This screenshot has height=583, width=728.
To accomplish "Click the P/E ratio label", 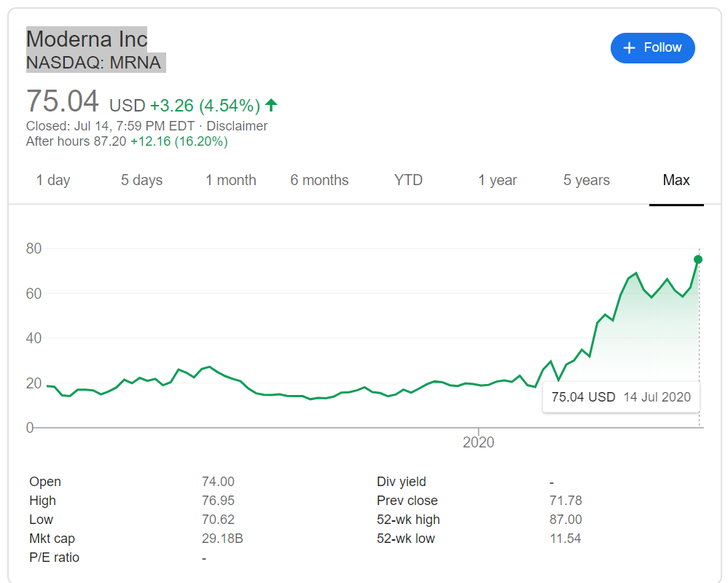I will click(x=54, y=557).
